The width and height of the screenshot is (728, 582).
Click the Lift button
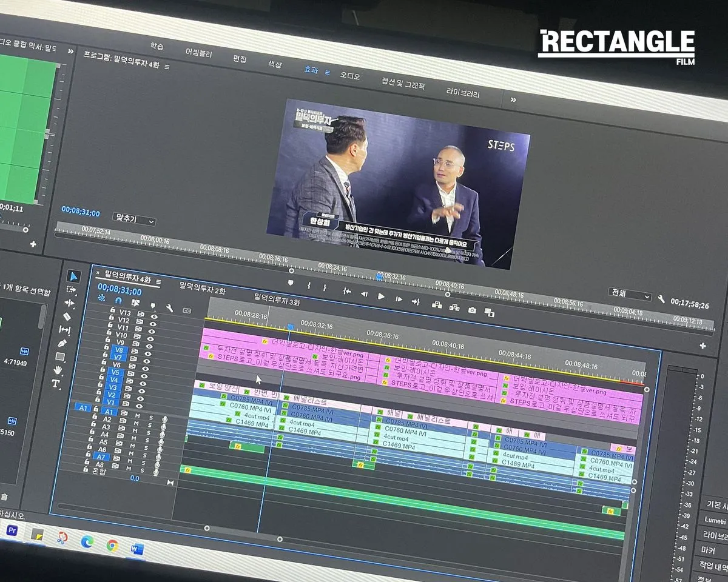point(436,304)
